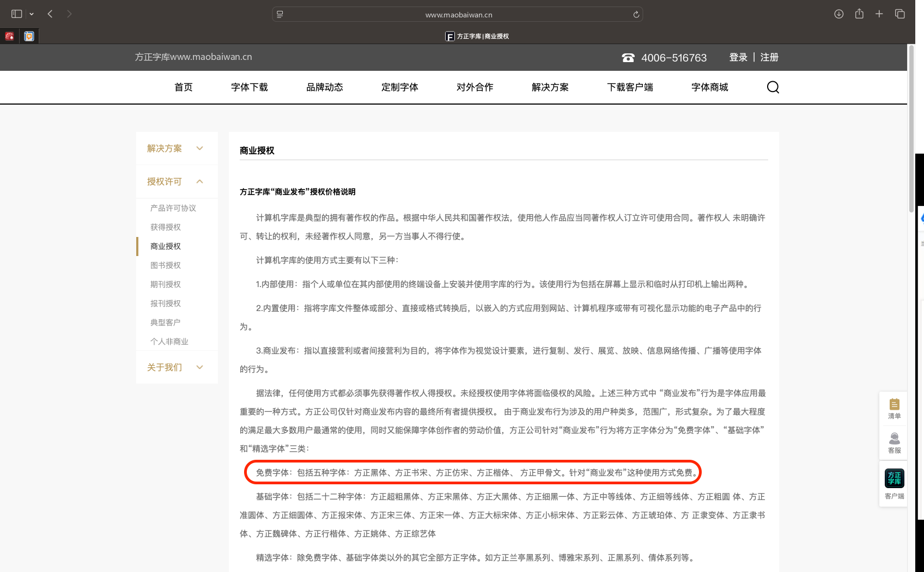The height and width of the screenshot is (572, 924).
Task: Open the sidebar toggle dropdown arrow
Action: (32, 14)
